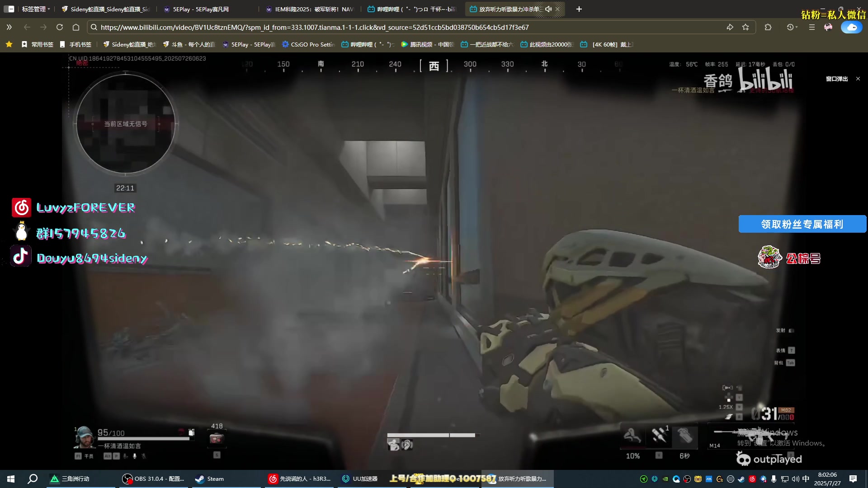
Task: Reload the current Bilibili page
Action: pyautogui.click(x=59, y=27)
